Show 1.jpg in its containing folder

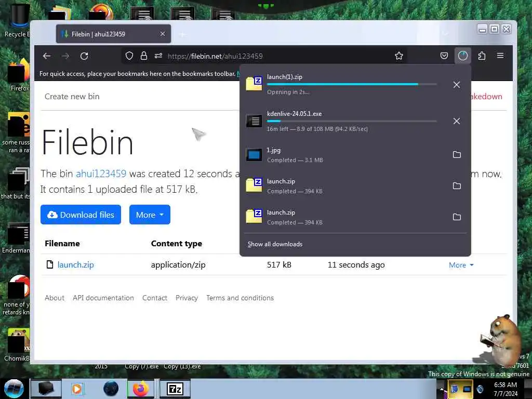tap(457, 155)
